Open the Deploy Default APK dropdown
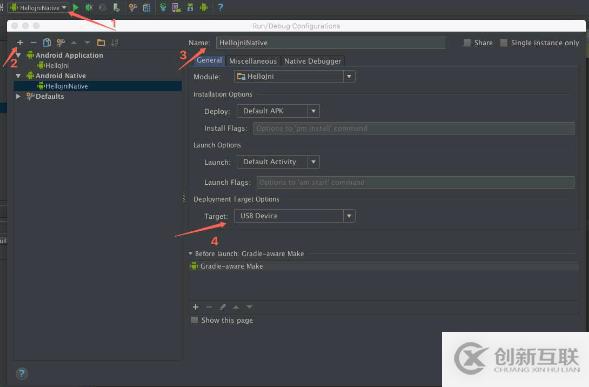The height and width of the screenshot is (387, 589). [x=278, y=111]
